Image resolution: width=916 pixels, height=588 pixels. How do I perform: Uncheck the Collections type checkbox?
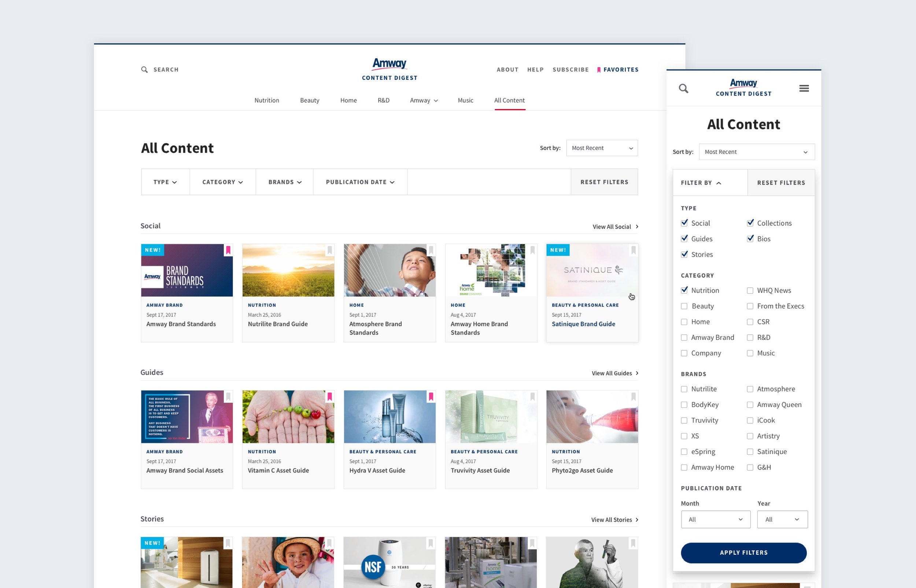(x=750, y=223)
